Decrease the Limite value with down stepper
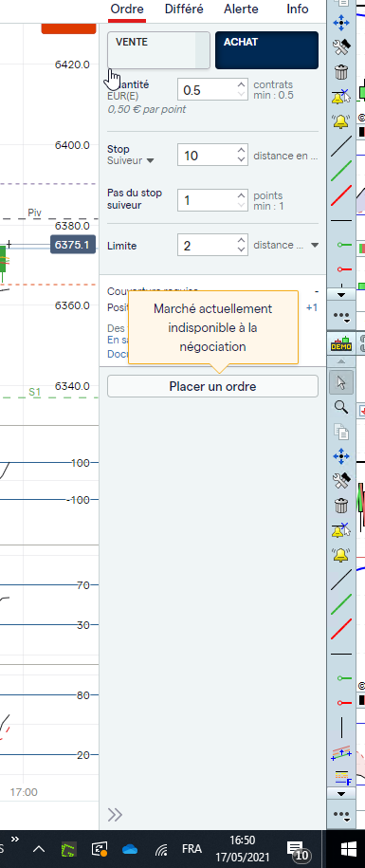365x868 pixels. click(241, 249)
